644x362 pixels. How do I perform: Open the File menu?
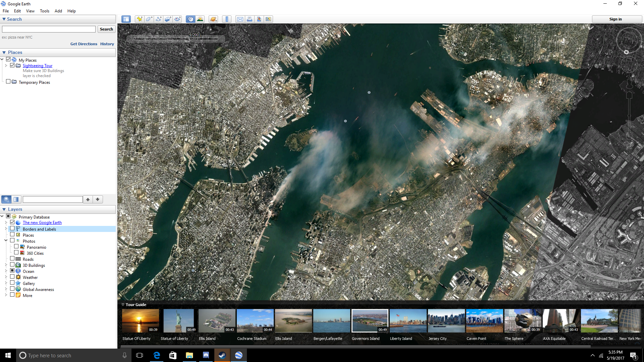point(6,11)
